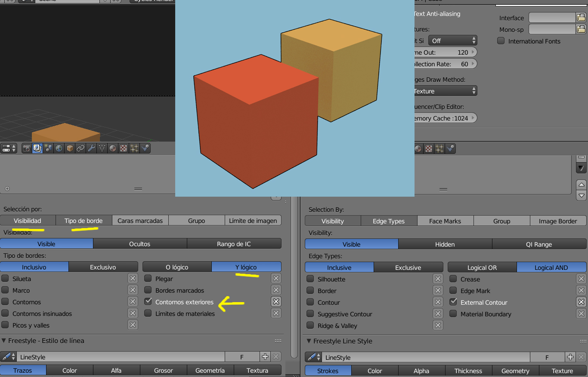Open the Off dropdown

(452, 40)
